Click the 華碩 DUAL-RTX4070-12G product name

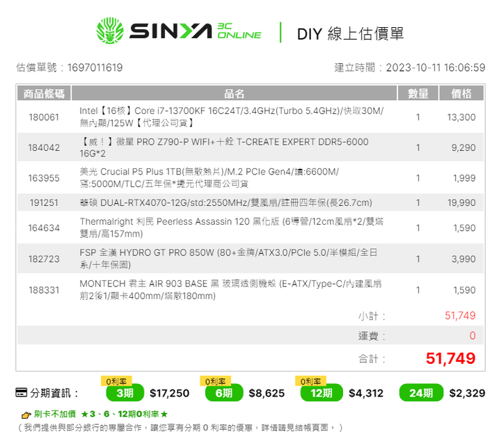pyautogui.click(x=225, y=202)
